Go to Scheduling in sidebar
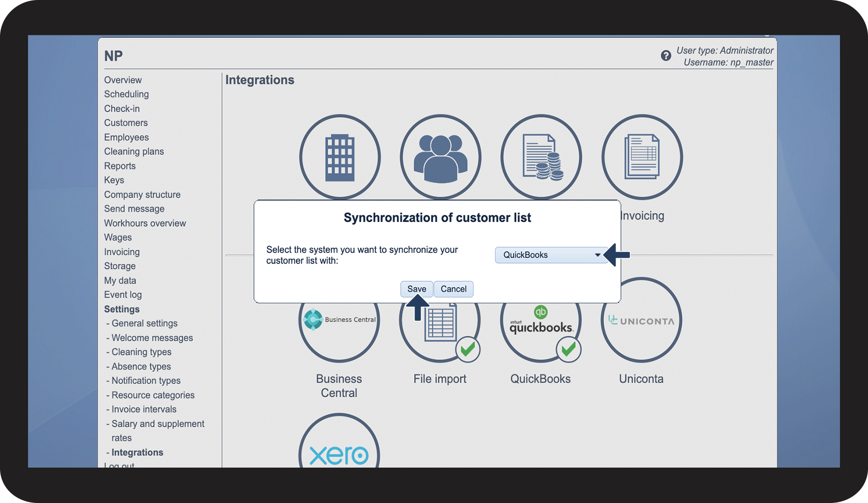 [x=126, y=94]
